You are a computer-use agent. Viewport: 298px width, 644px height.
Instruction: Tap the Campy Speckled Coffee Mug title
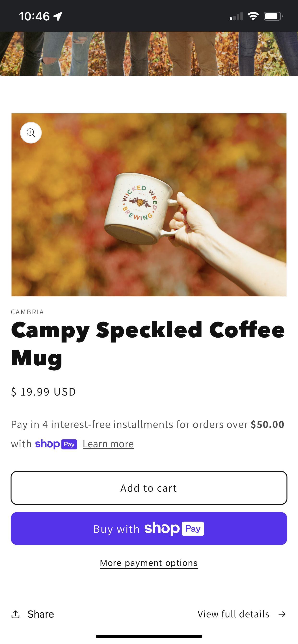coord(148,344)
